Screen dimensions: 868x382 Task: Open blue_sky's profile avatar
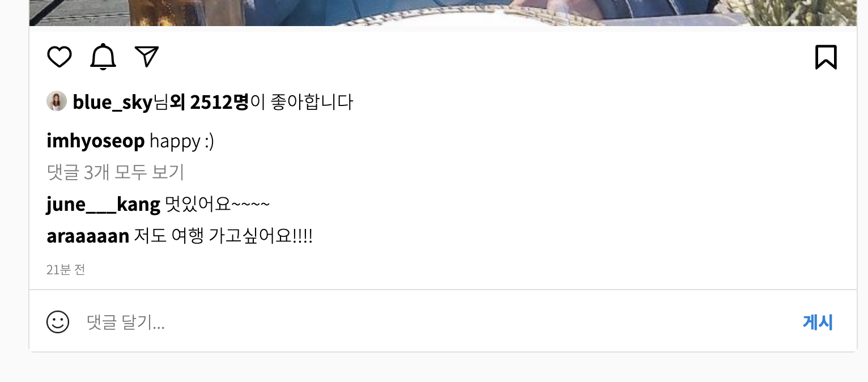[x=57, y=101]
